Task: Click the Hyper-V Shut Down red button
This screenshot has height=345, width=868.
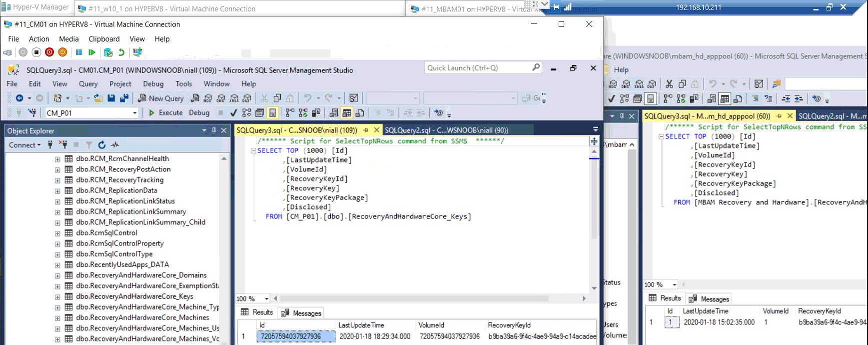Action: click(x=49, y=52)
